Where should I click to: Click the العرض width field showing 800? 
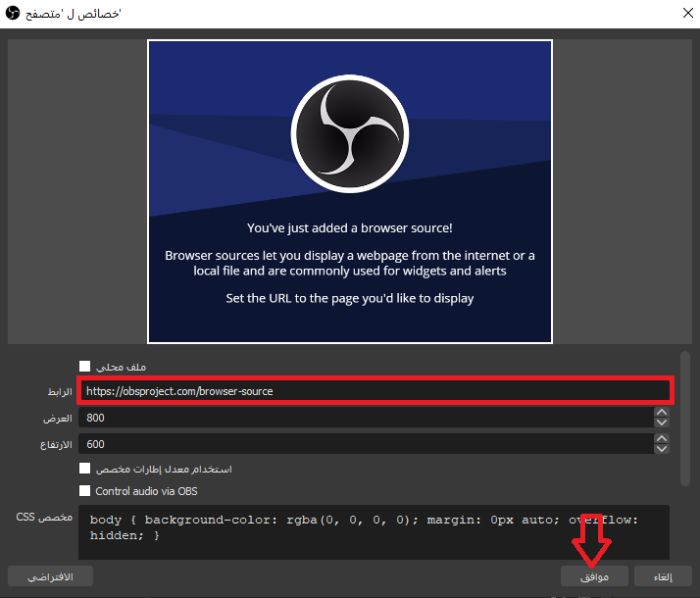coord(366,418)
